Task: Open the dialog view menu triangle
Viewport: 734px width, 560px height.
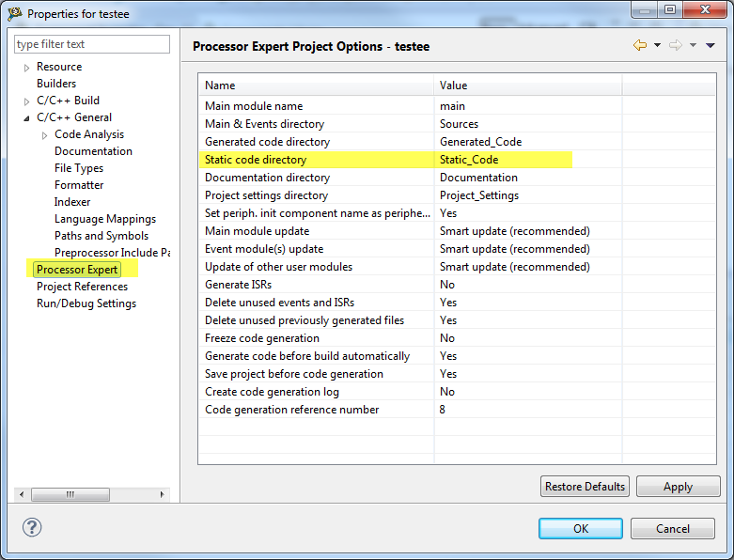Action: (x=710, y=45)
